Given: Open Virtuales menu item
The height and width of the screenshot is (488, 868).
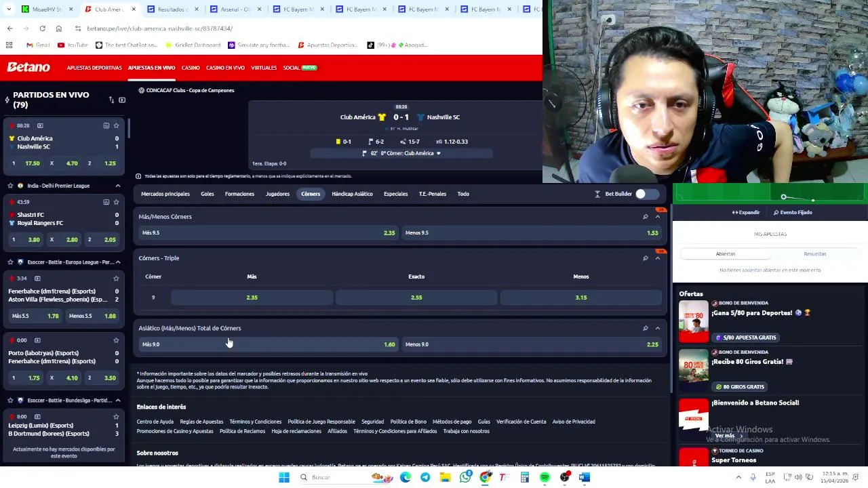Looking at the screenshot, I should 264,68.
